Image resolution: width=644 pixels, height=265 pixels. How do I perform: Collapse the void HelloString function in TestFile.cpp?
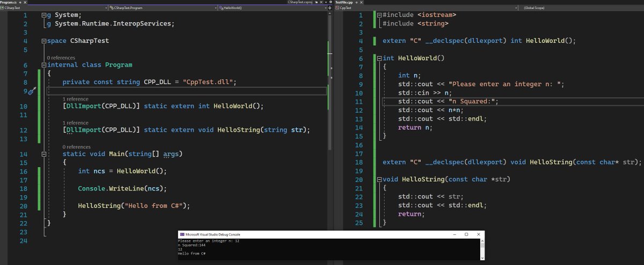[x=379, y=179]
